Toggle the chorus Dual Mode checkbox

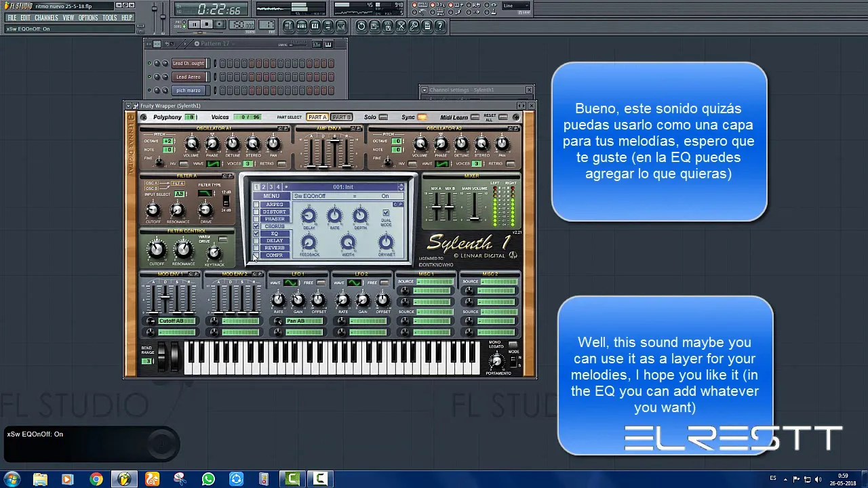pyautogui.click(x=386, y=213)
